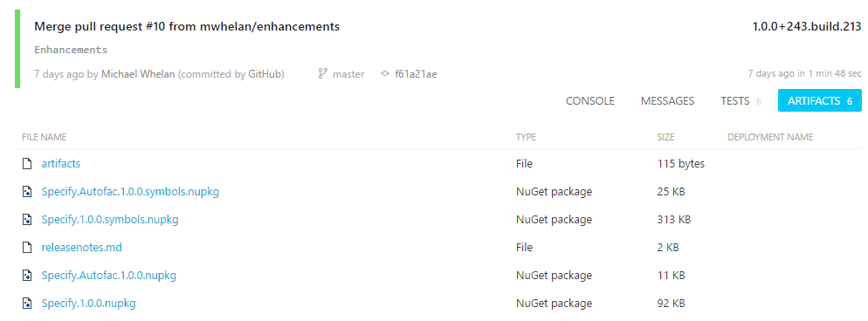The height and width of the screenshot is (321, 868).
Task: Open commit hash f61a21ae
Action: (x=416, y=74)
